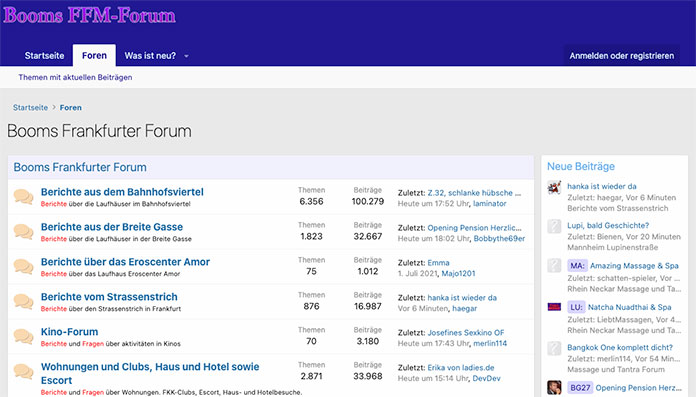Click Anmelden oder registrieren

click(x=621, y=56)
